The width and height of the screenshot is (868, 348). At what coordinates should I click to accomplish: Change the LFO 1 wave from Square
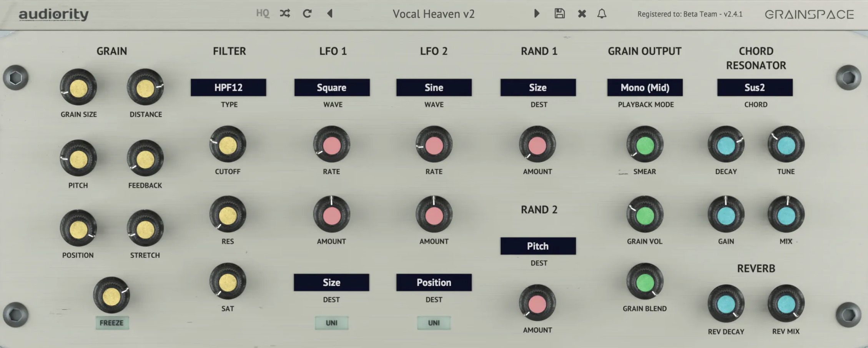coord(332,87)
